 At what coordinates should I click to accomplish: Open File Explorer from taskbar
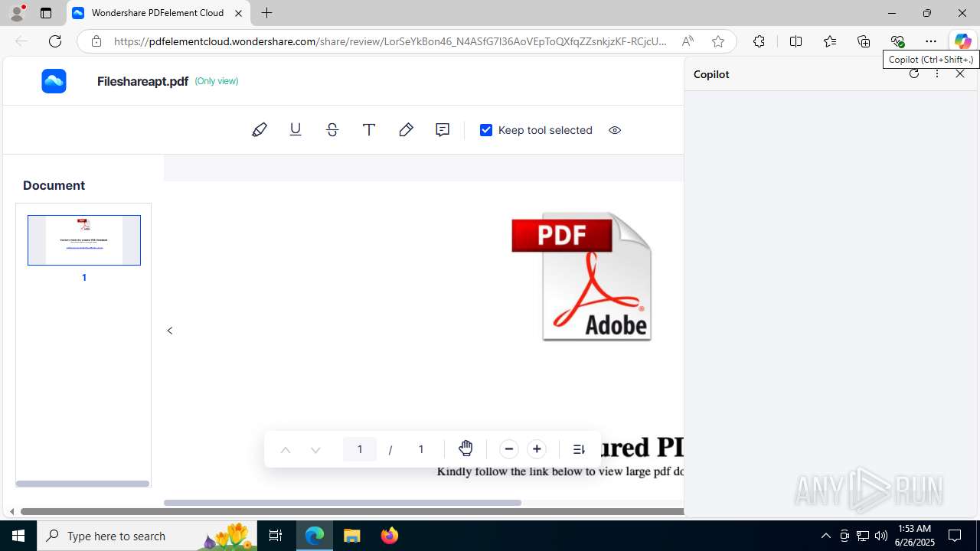(x=352, y=536)
